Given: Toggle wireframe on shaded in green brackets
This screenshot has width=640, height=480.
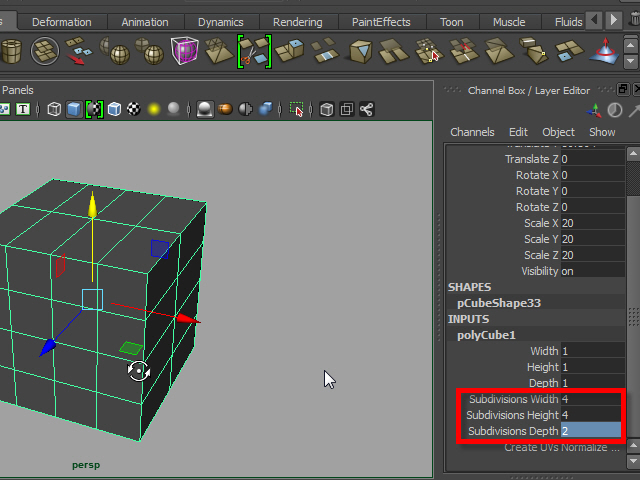Looking at the screenshot, I should pyautogui.click(x=94, y=109).
